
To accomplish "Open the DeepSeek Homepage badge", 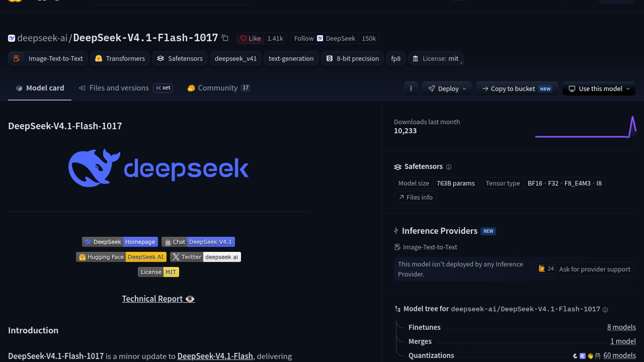I will (x=120, y=242).
